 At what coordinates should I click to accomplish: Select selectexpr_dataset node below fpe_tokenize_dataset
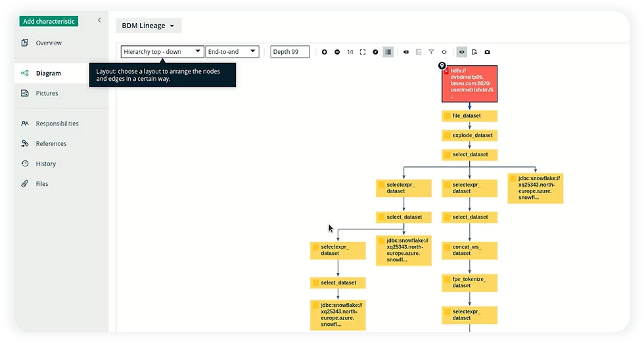point(469,315)
